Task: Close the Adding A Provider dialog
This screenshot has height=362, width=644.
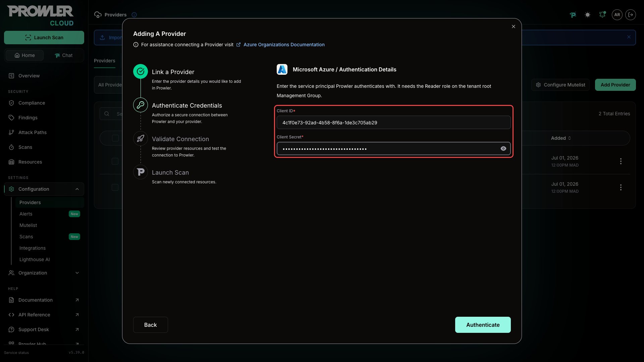Action: (514, 26)
